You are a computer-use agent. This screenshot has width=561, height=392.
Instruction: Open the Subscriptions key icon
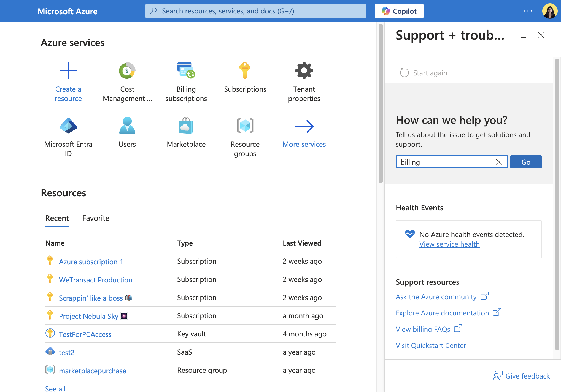click(245, 70)
